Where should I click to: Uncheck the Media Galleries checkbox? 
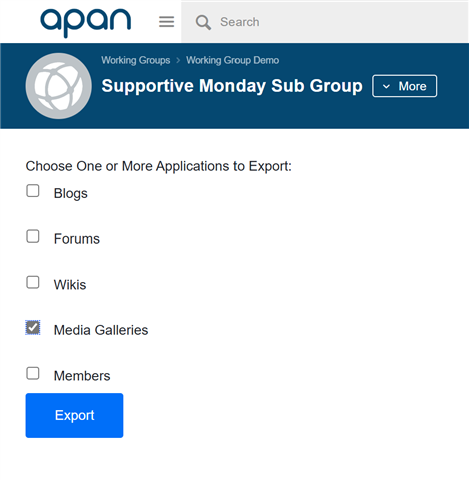point(33,328)
